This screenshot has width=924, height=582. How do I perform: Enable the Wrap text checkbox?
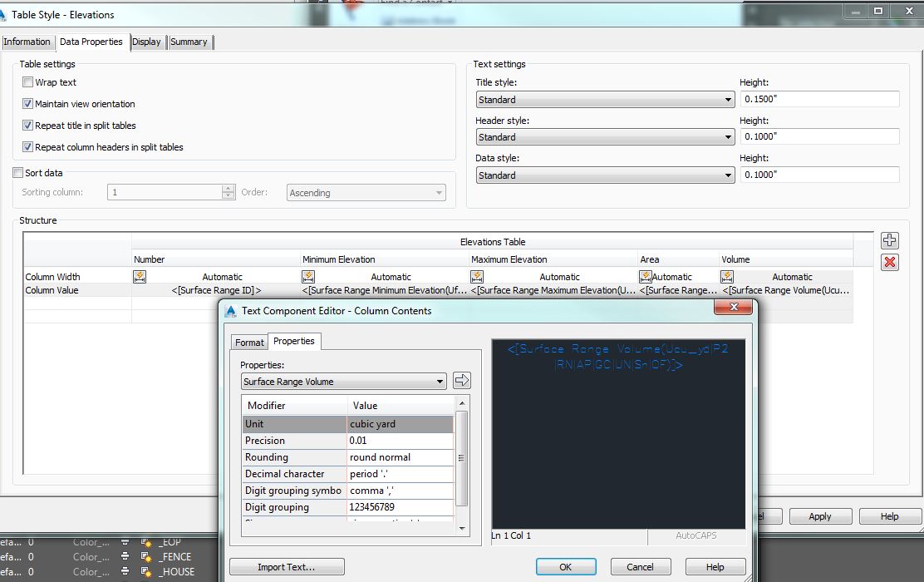(x=27, y=82)
